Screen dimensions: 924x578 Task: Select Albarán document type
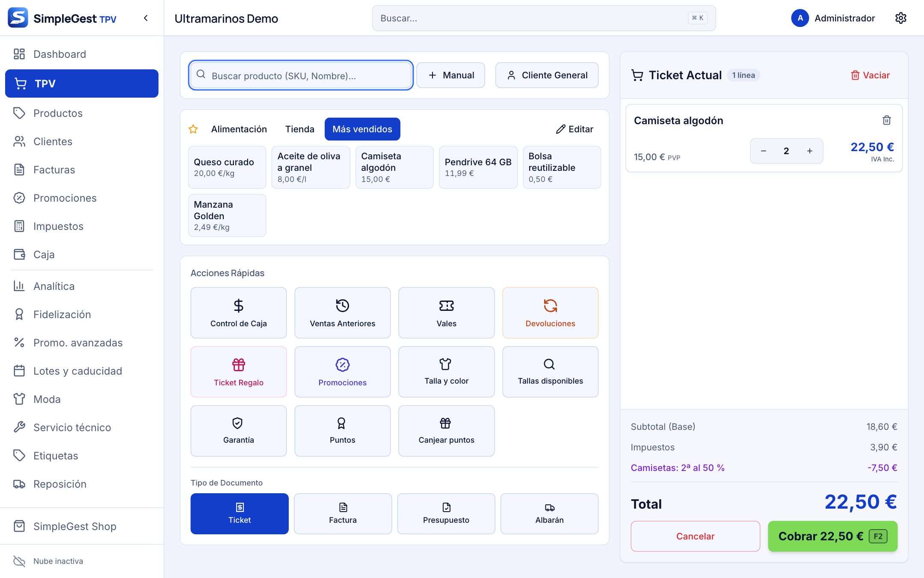pyautogui.click(x=550, y=514)
